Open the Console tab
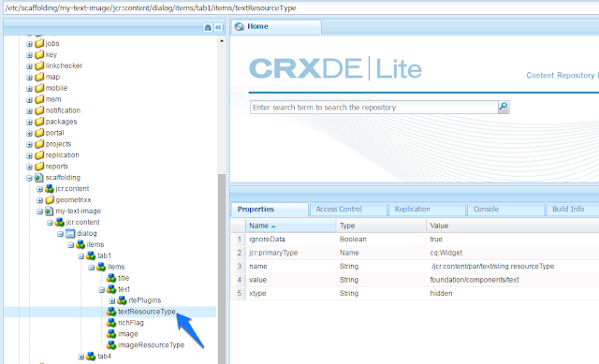 tap(505, 210)
